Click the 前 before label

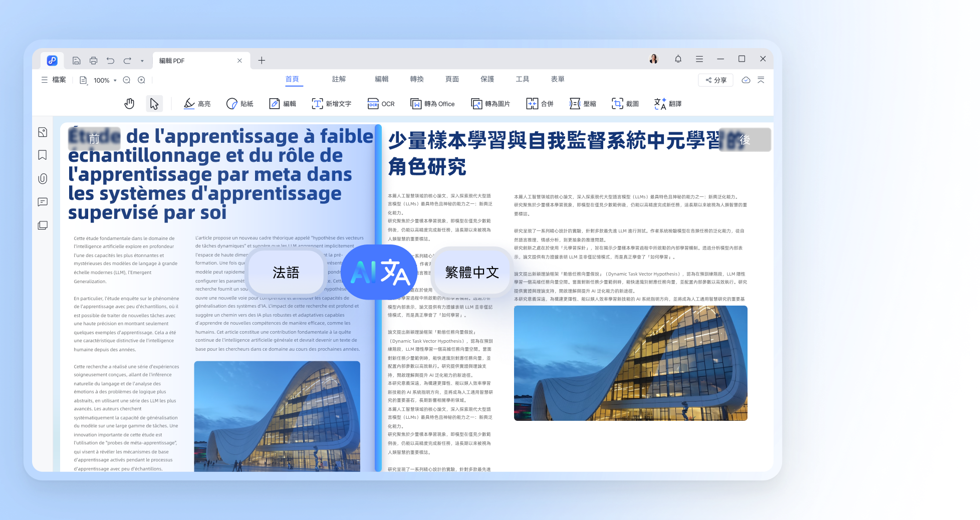94,139
